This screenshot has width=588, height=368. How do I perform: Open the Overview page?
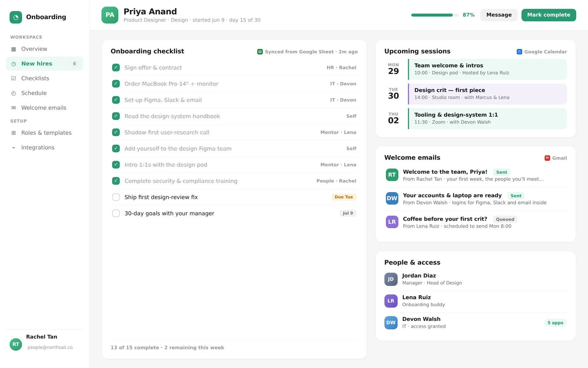44,49
